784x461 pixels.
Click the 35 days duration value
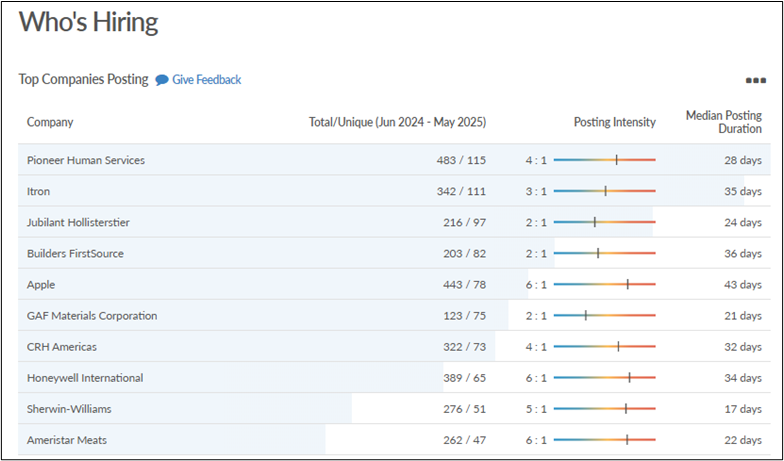tap(743, 191)
